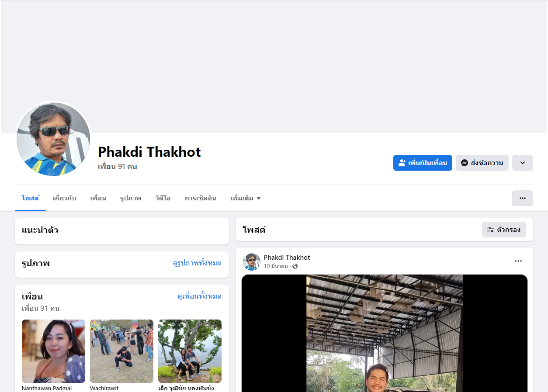The image size is (548, 392).
Task: Go to the วิดีโอ tab
Action: pyautogui.click(x=163, y=198)
